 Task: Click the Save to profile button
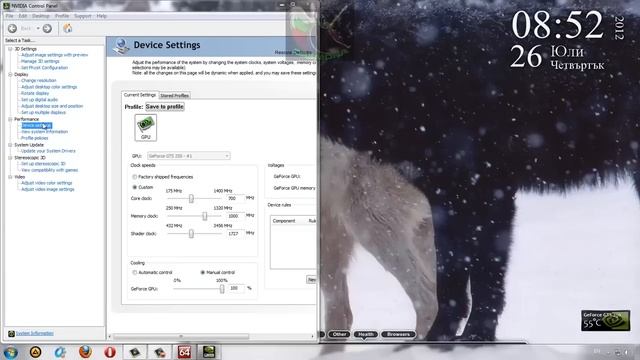(165, 107)
